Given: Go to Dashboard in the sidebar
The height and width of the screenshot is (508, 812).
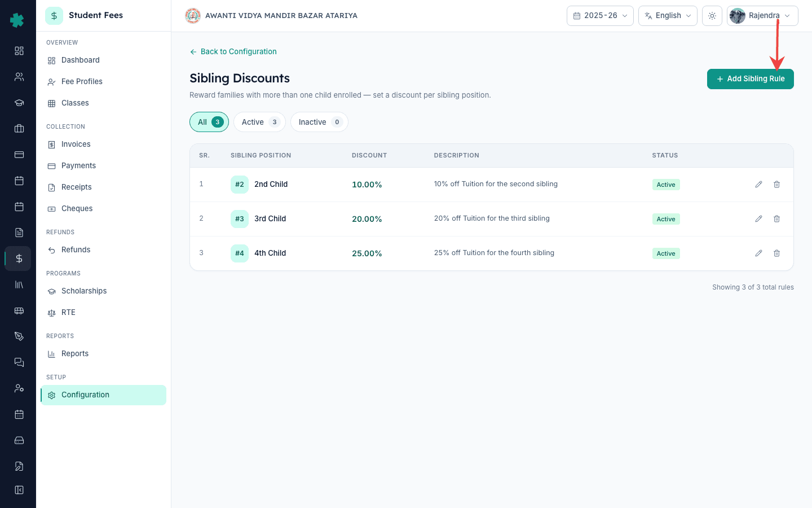Looking at the screenshot, I should (103, 60).
